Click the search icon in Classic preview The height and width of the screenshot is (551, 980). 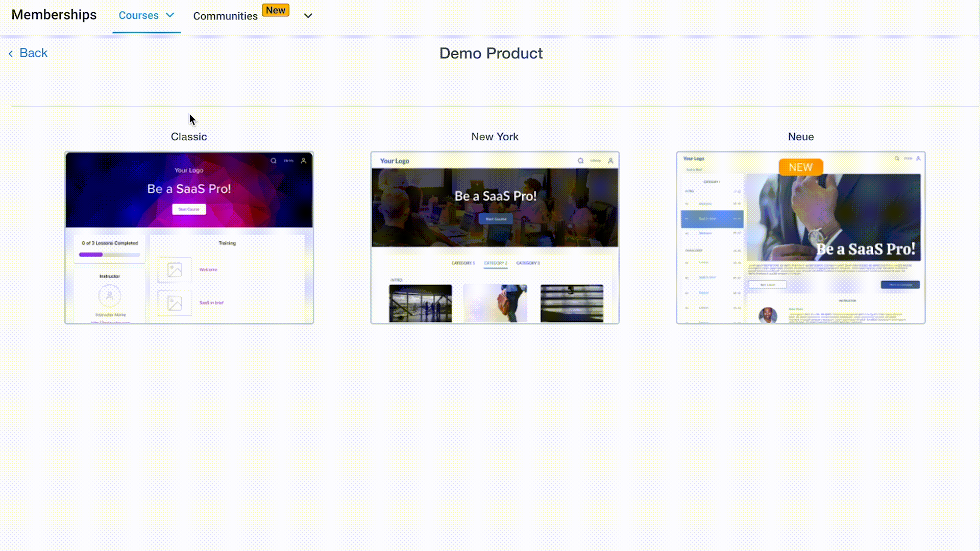pos(274,161)
